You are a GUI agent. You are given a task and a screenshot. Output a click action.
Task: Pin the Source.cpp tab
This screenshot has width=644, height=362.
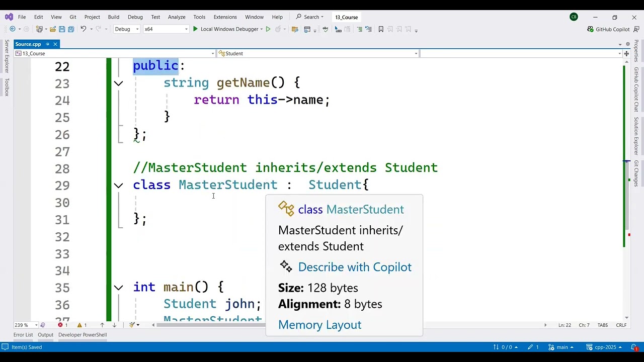click(x=47, y=44)
